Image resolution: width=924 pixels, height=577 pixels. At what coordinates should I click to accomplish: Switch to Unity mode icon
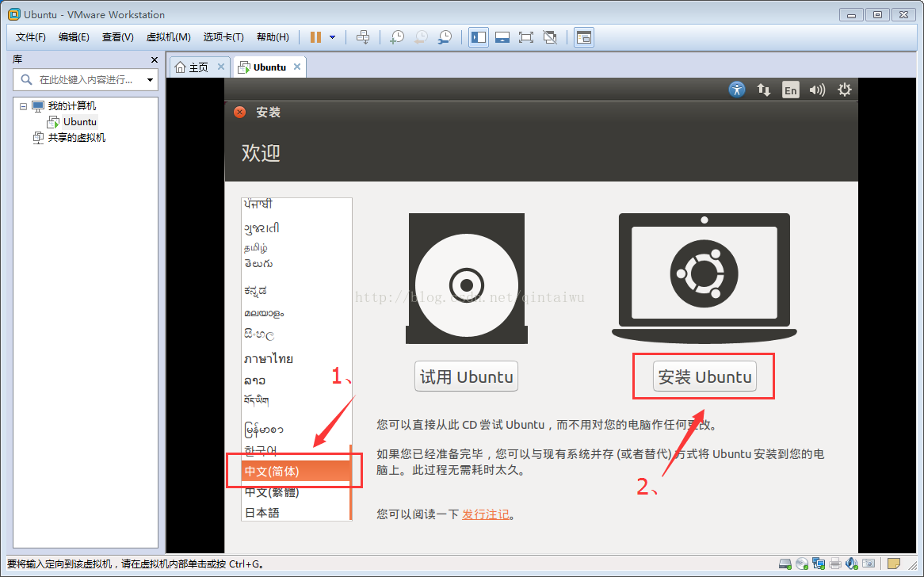[x=550, y=37]
